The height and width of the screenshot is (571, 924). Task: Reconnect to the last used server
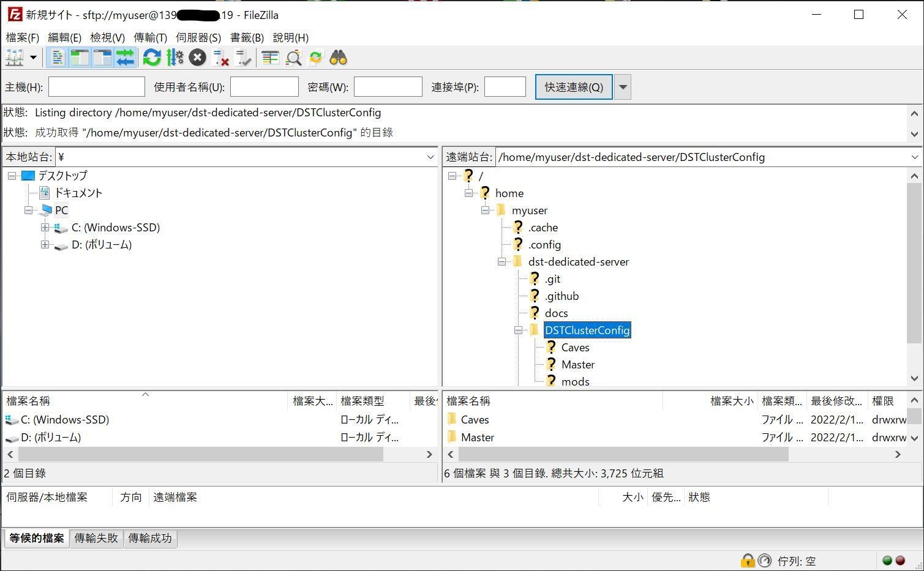point(243,58)
